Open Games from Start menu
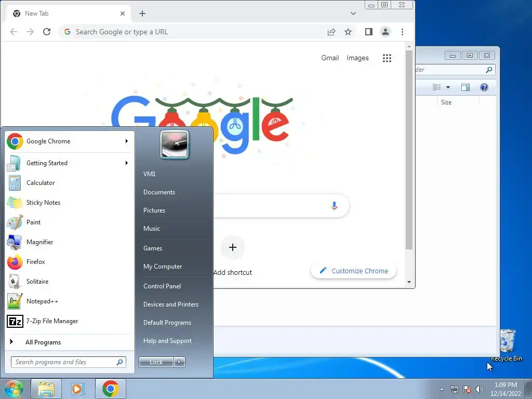532x399 pixels. (x=153, y=248)
